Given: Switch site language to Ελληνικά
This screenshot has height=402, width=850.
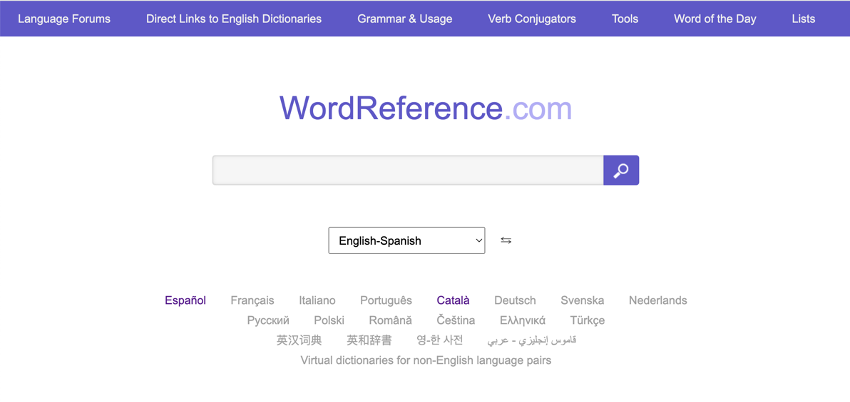Looking at the screenshot, I should 523,320.
